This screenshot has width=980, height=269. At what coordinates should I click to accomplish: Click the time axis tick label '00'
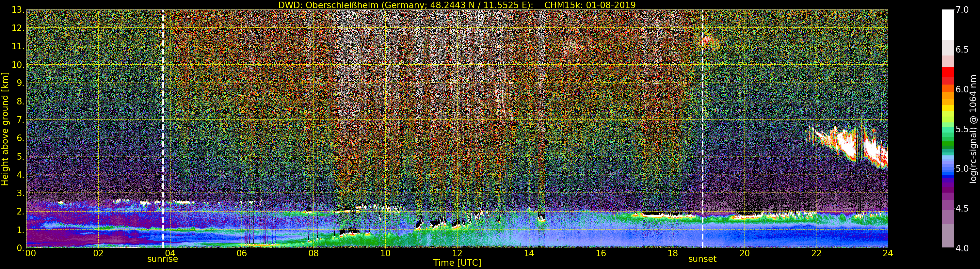click(30, 253)
